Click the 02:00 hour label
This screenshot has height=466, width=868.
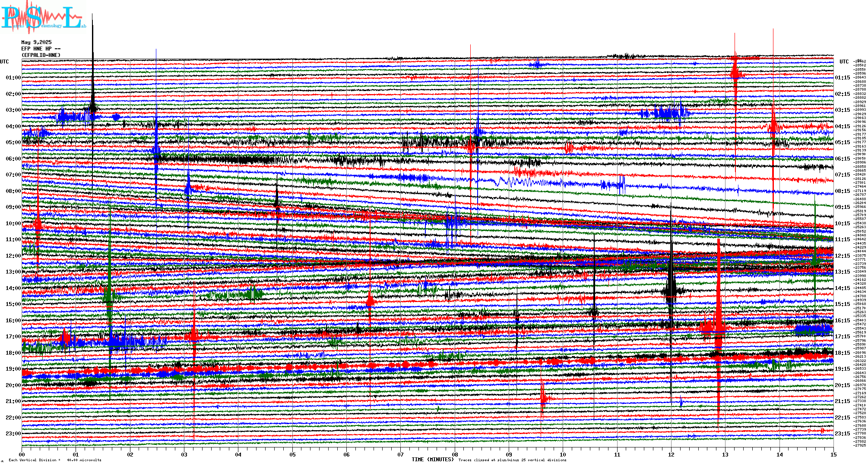point(13,94)
